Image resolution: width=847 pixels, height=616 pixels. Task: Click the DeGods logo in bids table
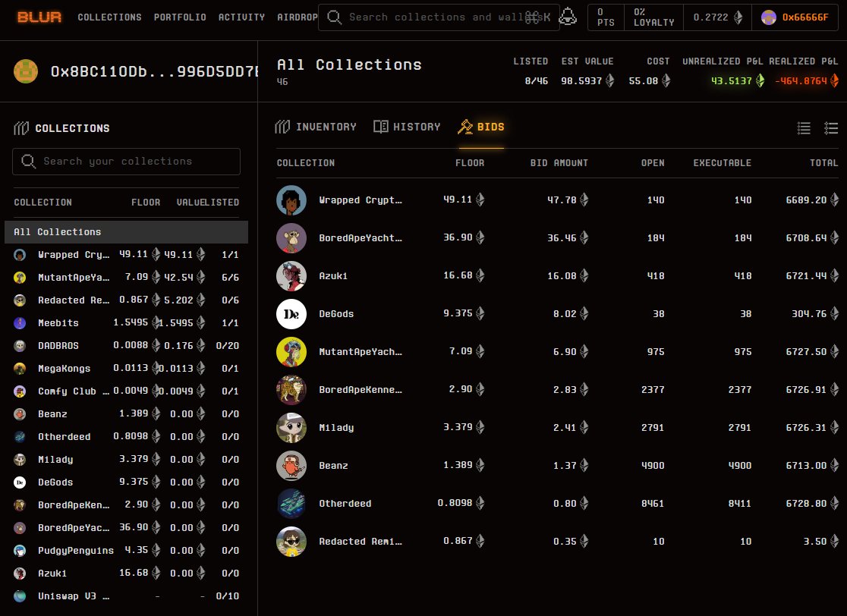click(x=291, y=313)
